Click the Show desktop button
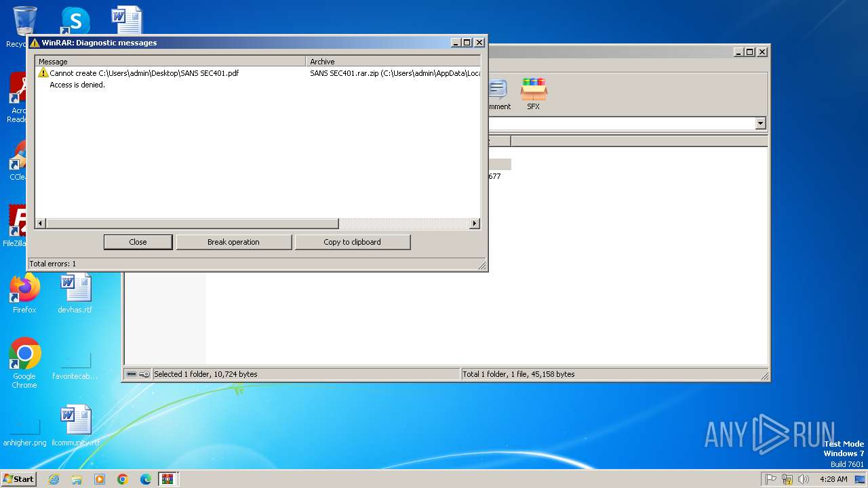 pos(861,479)
